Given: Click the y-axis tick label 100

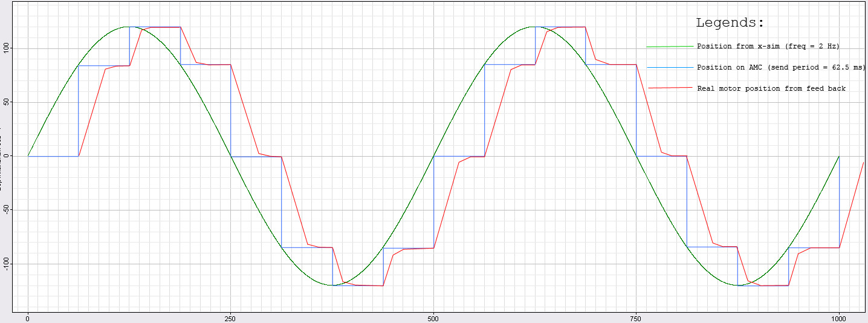Looking at the screenshot, I should [x=6, y=48].
